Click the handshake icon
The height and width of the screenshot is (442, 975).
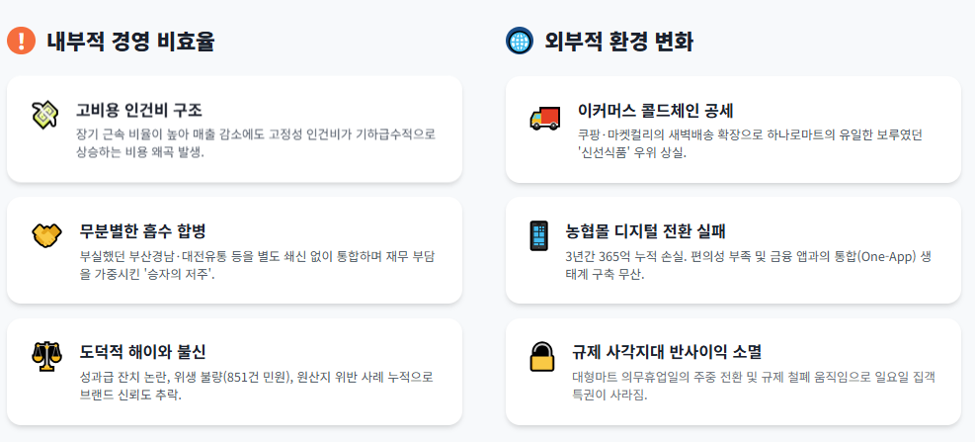[47, 236]
